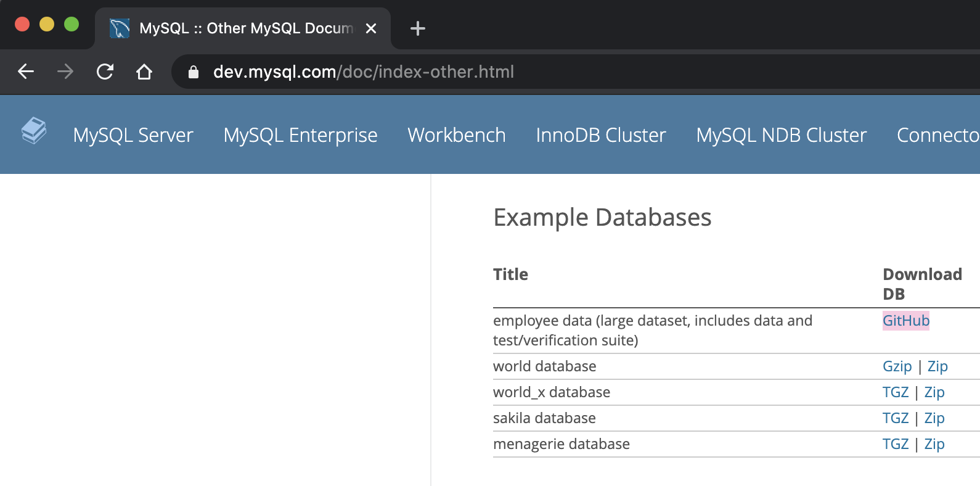Click the padlock site security icon

point(194,72)
